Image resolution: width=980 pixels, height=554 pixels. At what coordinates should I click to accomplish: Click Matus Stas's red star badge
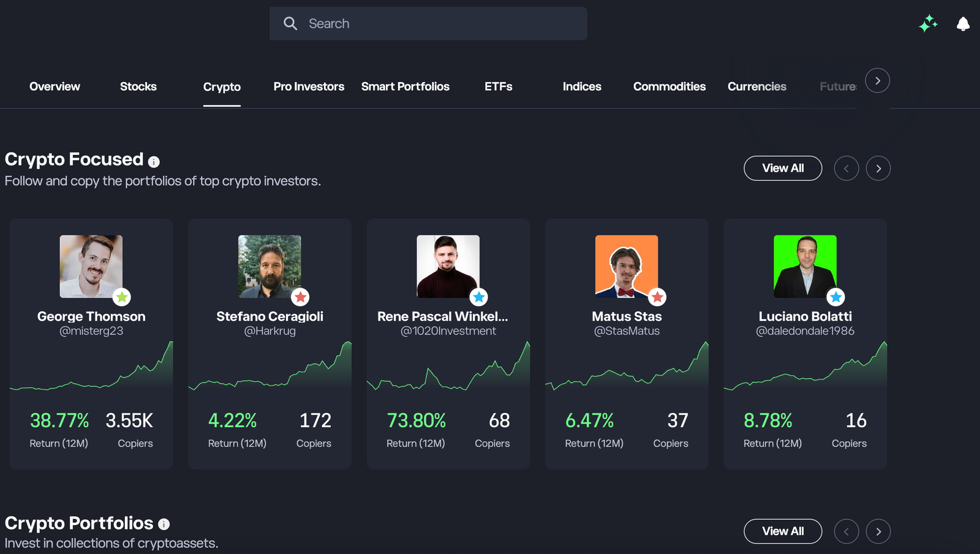coord(657,297)
